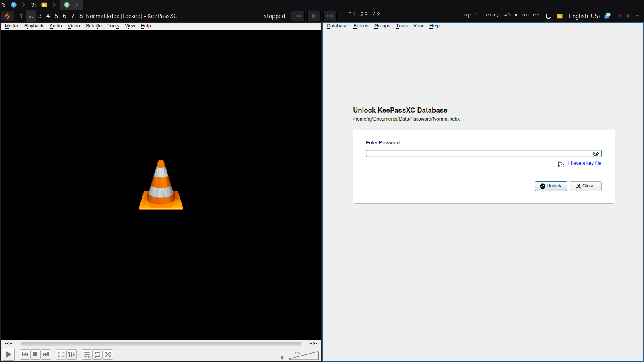The height and width of the screenshot is (362, 644).
Task: Click the hardware key refresh icon
Action: point(561,164)
